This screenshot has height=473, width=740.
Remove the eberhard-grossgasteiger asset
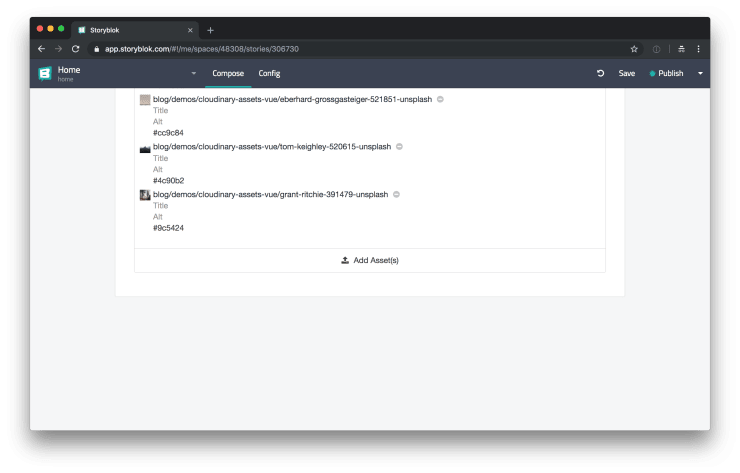click(x=440, y=99)
